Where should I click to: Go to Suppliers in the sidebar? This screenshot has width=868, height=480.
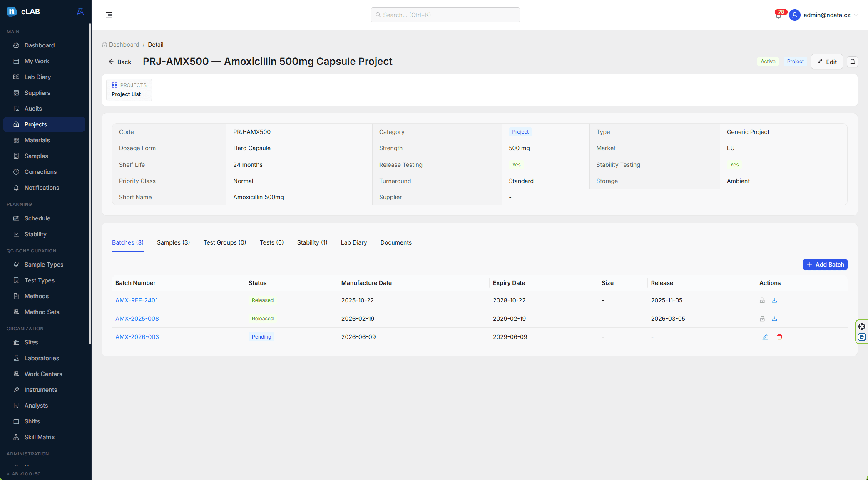pos(44,93)
